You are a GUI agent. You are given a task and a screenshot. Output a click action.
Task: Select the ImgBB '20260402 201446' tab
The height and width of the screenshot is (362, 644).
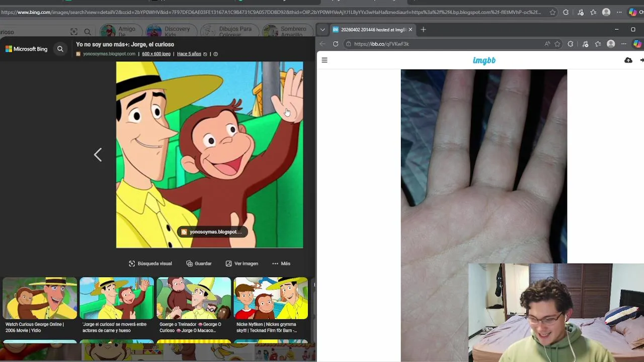[x=373, y=30]
